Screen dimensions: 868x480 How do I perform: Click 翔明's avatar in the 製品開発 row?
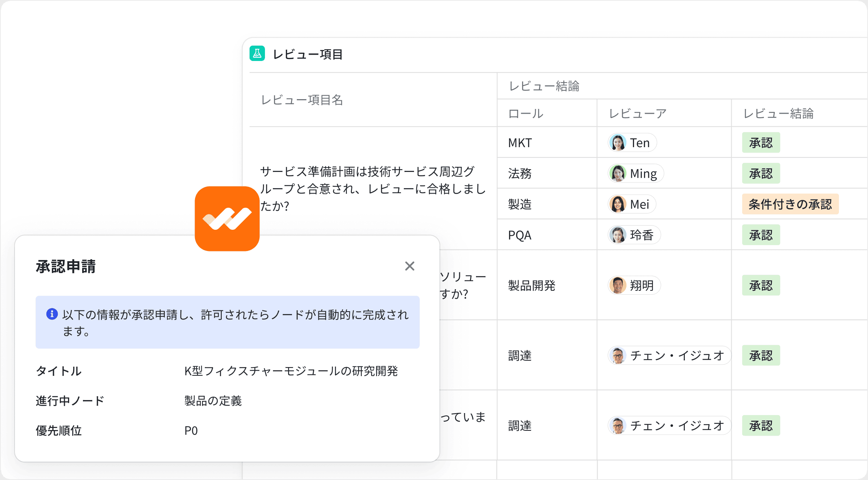coord(618,286)
